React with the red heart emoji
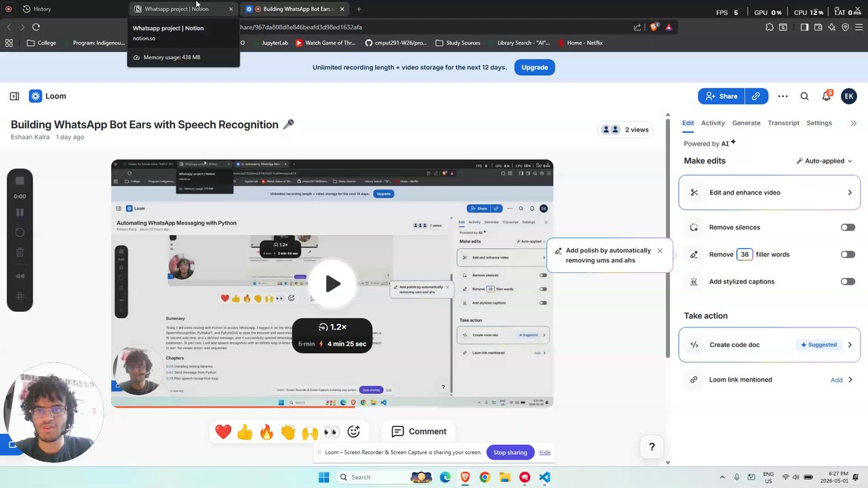The image size is (868, 488). tap(223, 432)
